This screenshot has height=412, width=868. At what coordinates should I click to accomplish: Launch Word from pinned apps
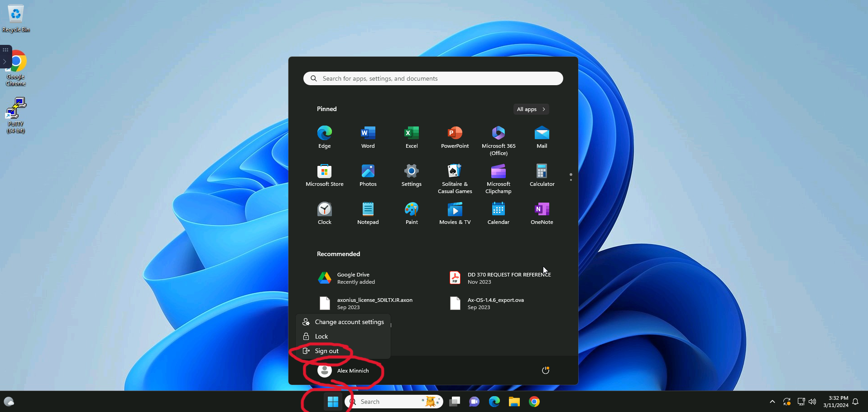368,137
